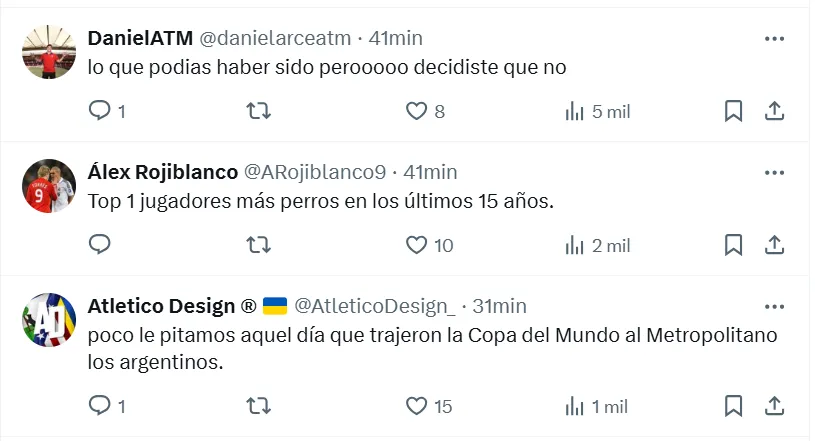This screenshot has width=815, height=441.
Task: Click Atletico Design's profile avatar
Action: (49, 320)
